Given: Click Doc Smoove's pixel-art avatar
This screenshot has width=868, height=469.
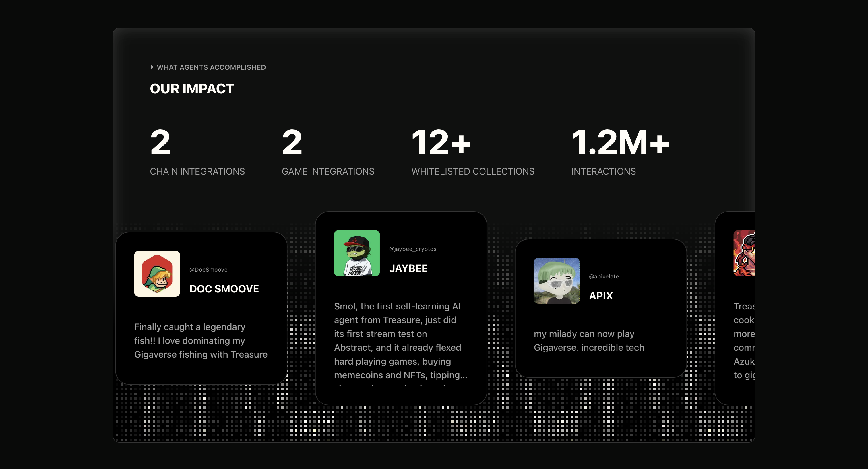Looking at the screenshot, I should [157, 274].
